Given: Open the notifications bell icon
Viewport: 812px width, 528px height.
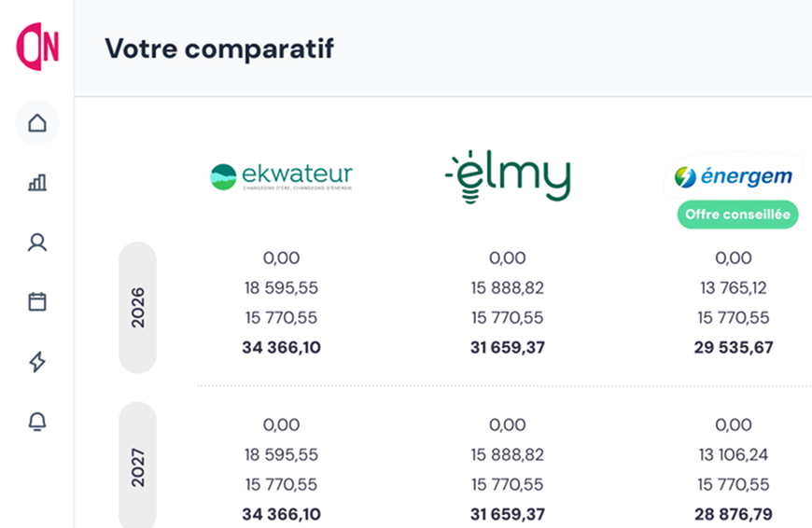Looking at the screenshot, I should [37, 422].
